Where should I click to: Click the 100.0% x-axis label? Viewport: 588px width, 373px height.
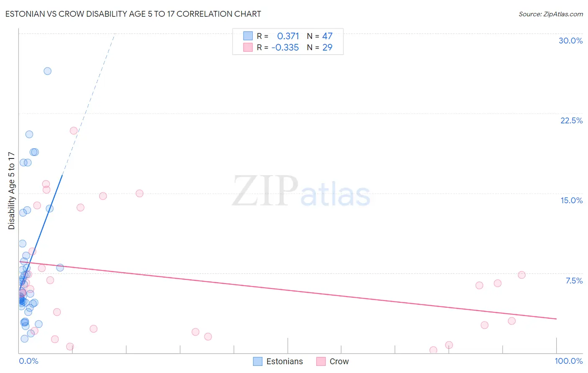[x=569, y=361]
